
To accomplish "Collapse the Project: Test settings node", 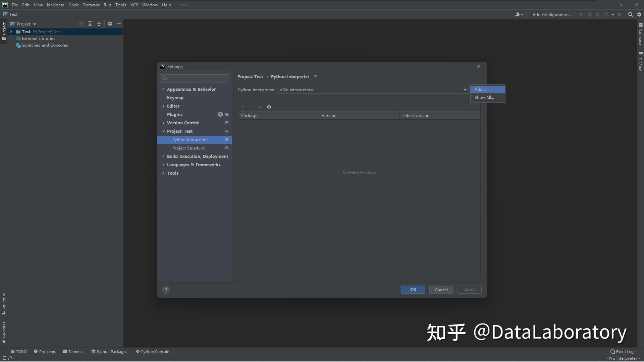I will pos(164,131).
